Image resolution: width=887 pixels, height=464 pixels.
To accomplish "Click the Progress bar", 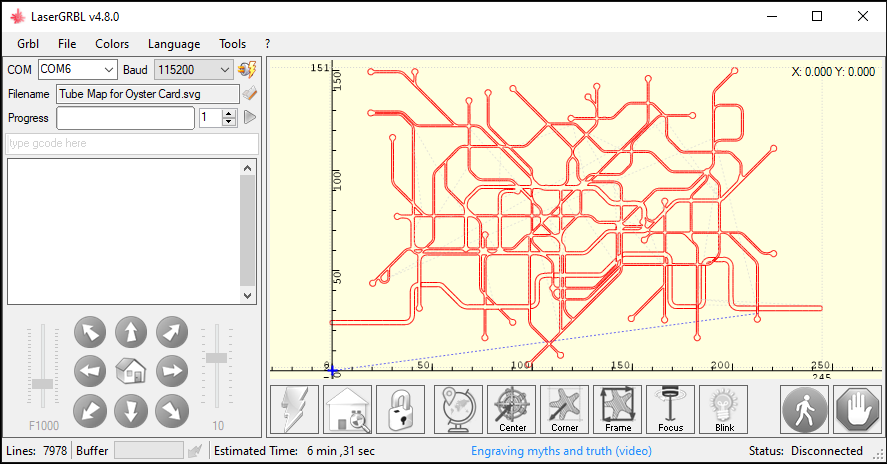I will coord(126,118).
